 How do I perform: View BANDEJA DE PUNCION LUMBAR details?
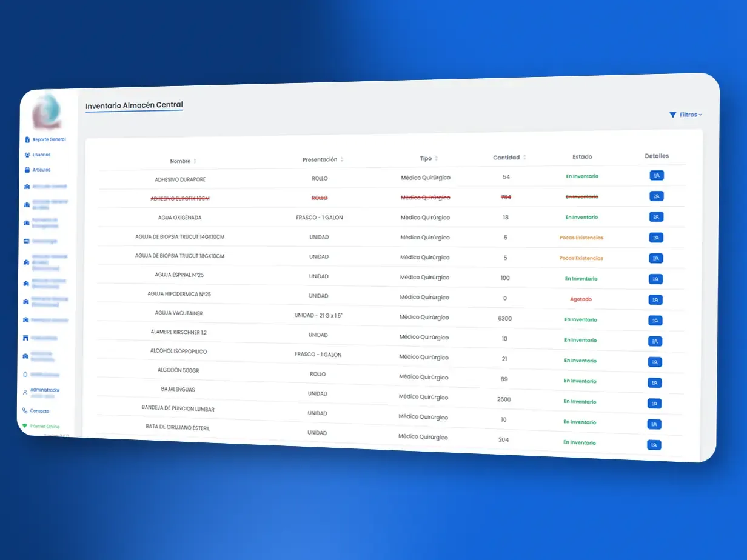tap(654, 424)
